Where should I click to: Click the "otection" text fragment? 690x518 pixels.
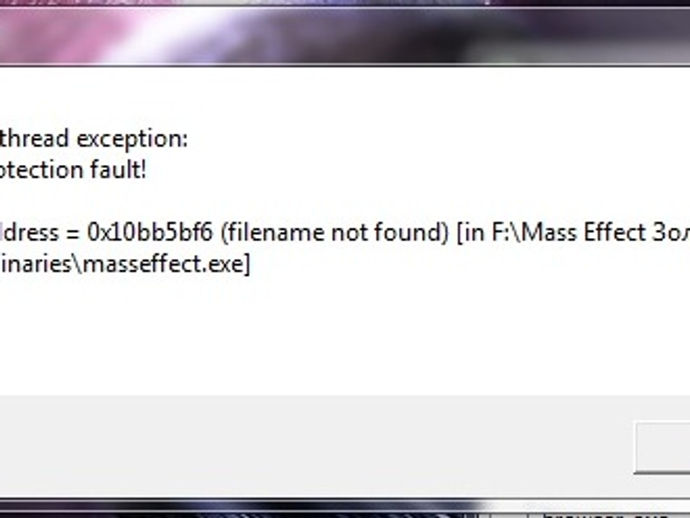[x=41, y=170]
